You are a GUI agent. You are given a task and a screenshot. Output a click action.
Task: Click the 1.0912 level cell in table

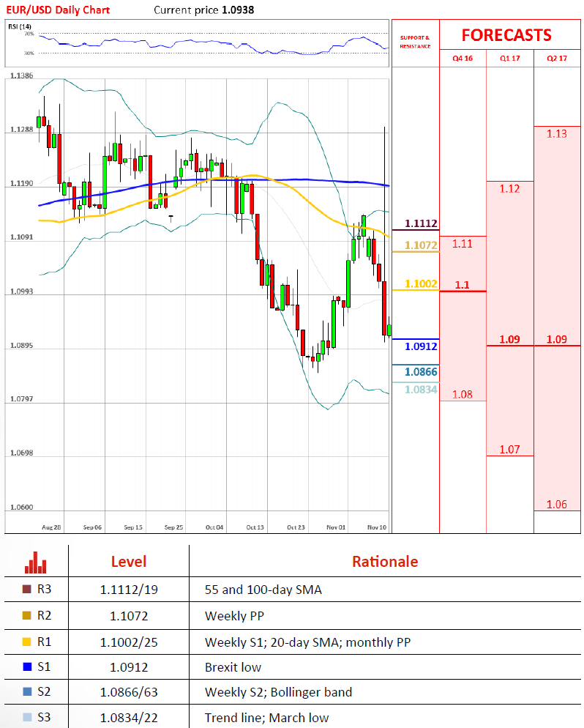tap(129, 667)
